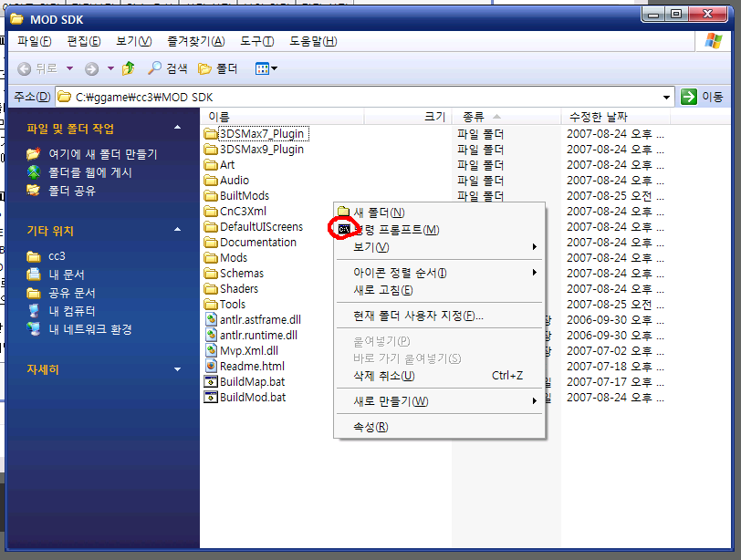Open 내 문서 from sidebar
The image size is (741, 560).
tap(66, 275)
